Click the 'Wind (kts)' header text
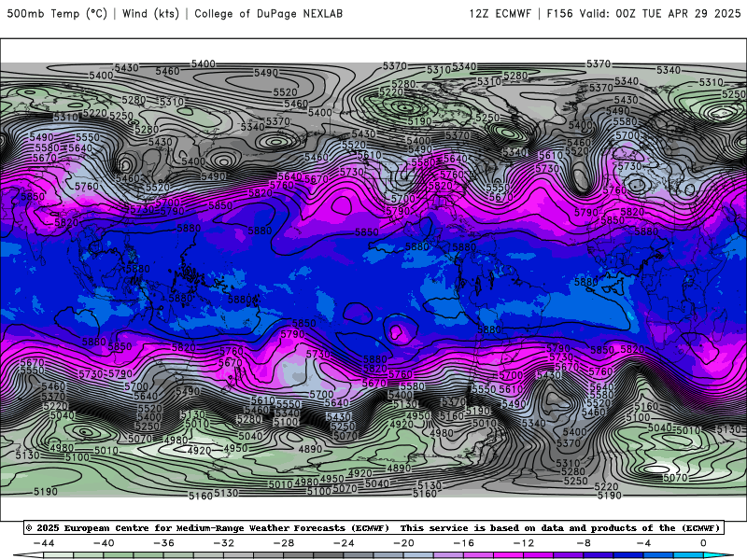 coord(150,14)
